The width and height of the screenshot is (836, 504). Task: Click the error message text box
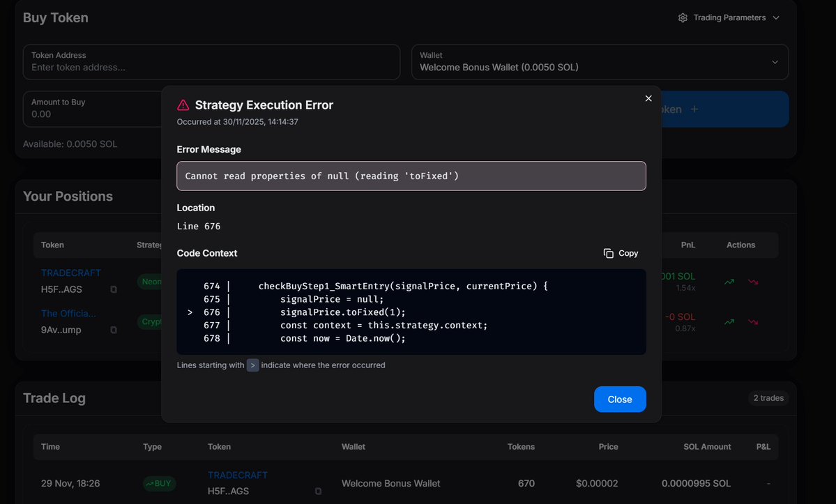pyautogui.click(x=411, y=176)
